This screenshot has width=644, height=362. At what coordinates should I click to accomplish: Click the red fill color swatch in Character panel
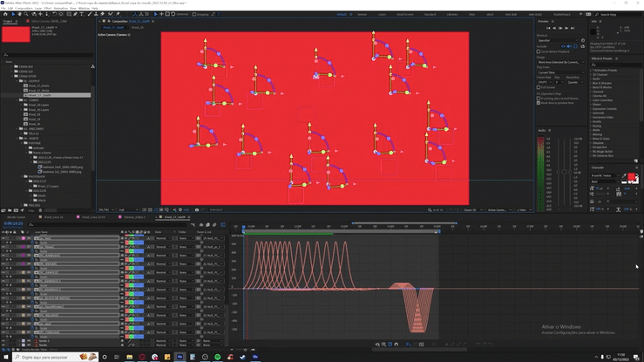631,177
